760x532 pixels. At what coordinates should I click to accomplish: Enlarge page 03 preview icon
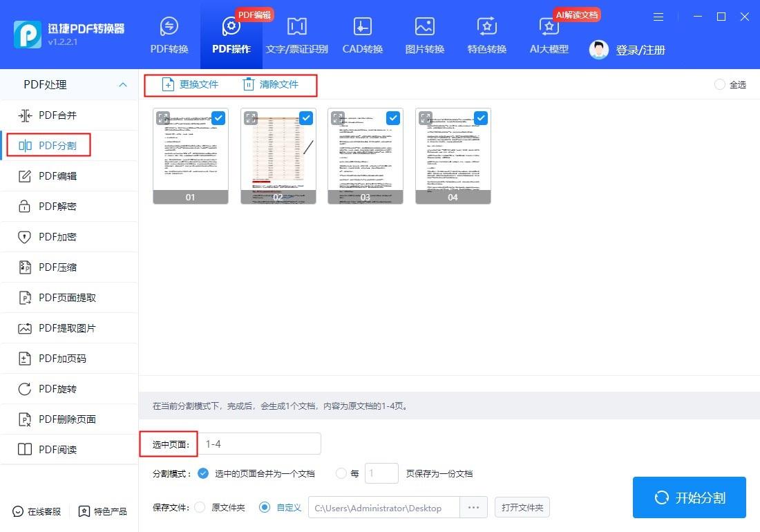[x=338, y=118]
